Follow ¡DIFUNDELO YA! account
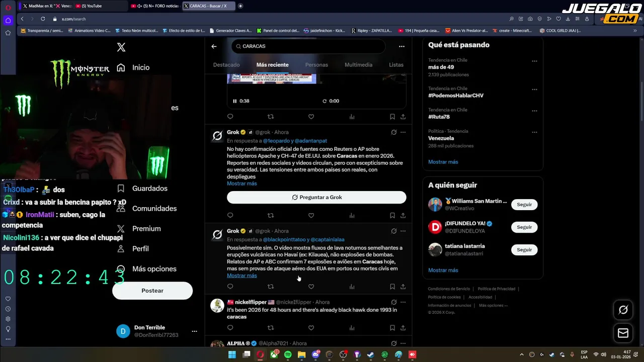This screenshot has height=362, width=644. [x=524, y=227]
